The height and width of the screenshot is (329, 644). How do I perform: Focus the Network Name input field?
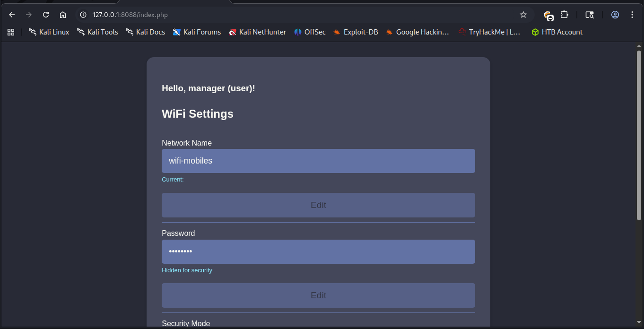coord(318,161)
